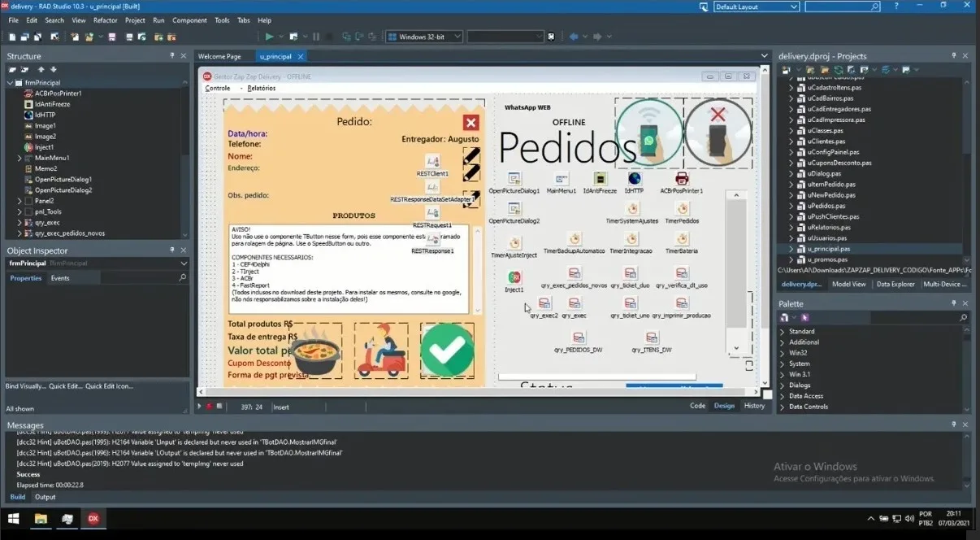Image resolution: width=980 pixels, height=540 pixels.
Task: Expand the MainMenu1 node in Structure
Action: 20,158
